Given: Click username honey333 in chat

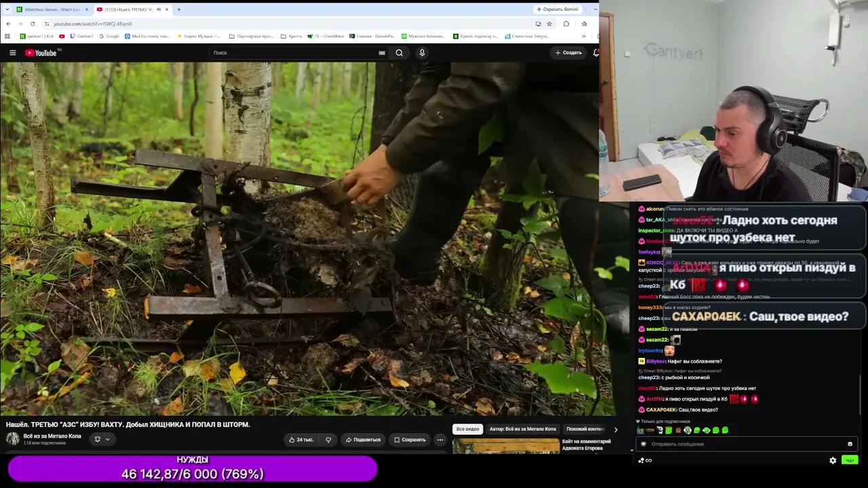Looking at the screenshot, I should (650, 308).
